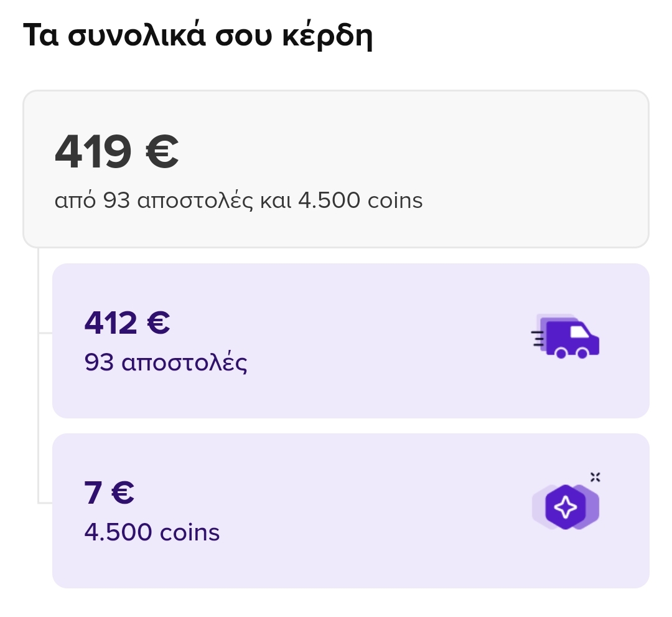
Task: Click the connector line joining coins card
Action: tap(45, 502)
